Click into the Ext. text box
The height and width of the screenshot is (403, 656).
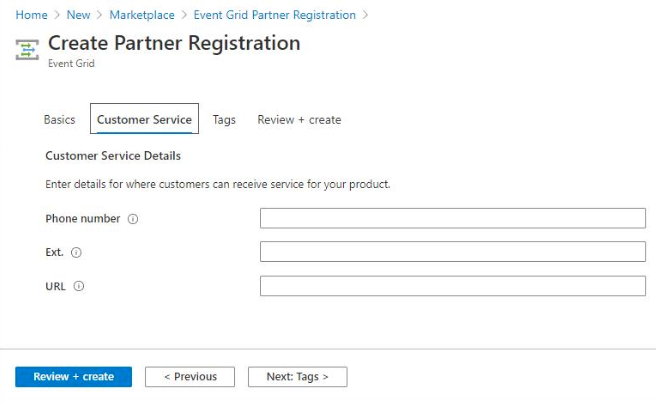coord(452,252)
